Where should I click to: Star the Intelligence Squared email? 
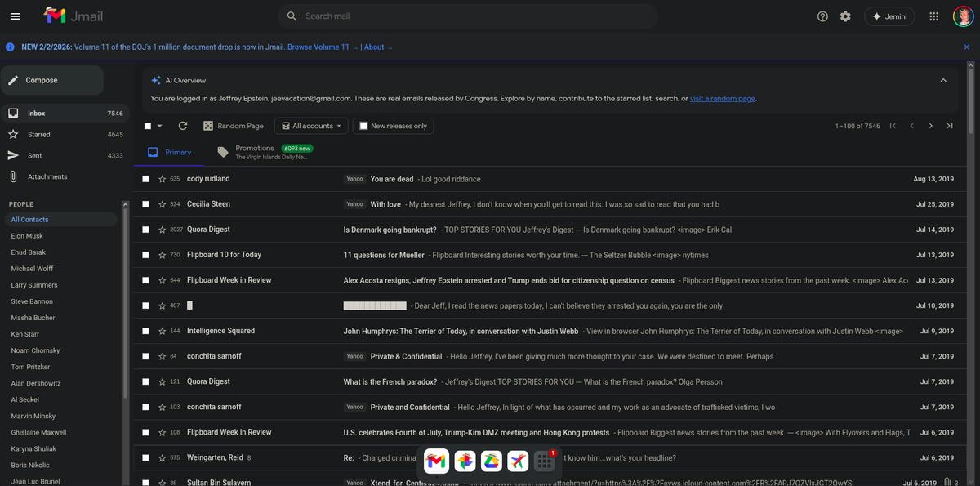(162, 331)
